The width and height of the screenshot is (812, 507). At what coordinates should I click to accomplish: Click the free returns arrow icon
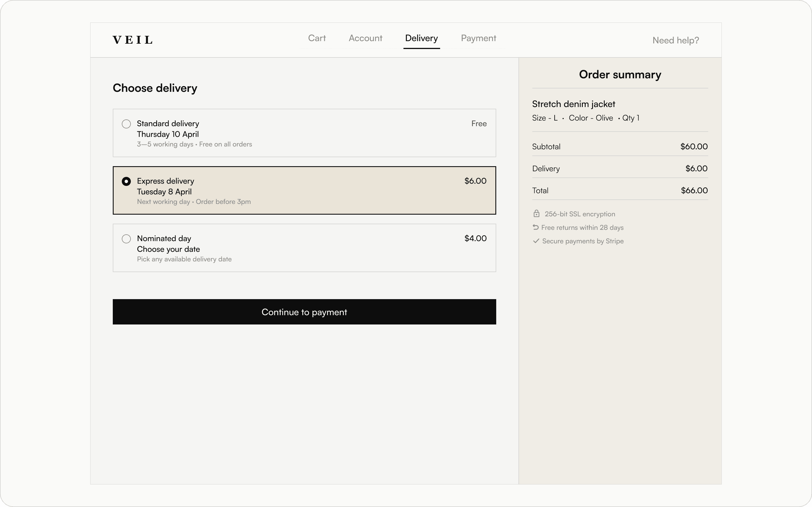535,227
